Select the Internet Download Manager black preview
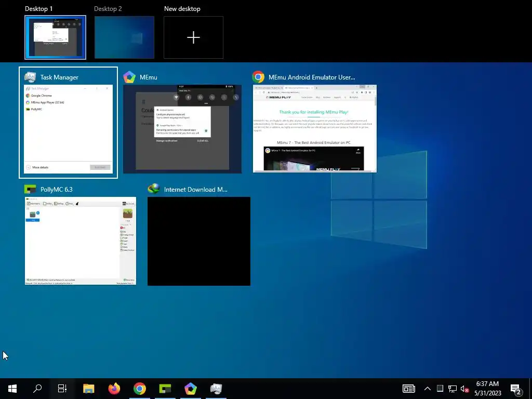The height and width of the screenshot is (399, 532). [199, 241]
